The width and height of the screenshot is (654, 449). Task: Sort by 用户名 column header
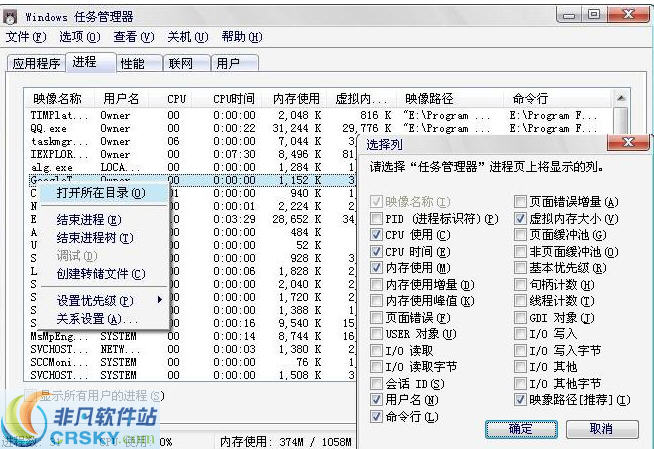(x=121, y=99)
